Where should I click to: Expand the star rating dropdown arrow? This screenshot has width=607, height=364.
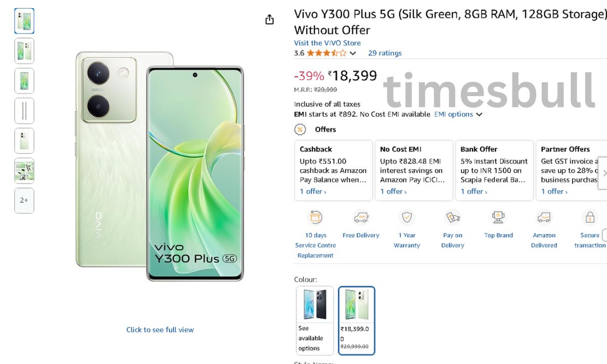click(353, 53)
